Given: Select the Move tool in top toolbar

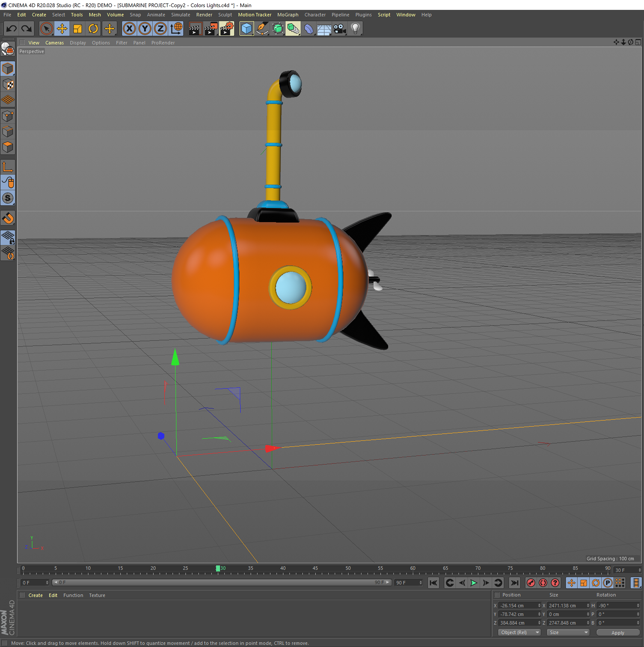Looking at the screenshot, I should (62, 29).
